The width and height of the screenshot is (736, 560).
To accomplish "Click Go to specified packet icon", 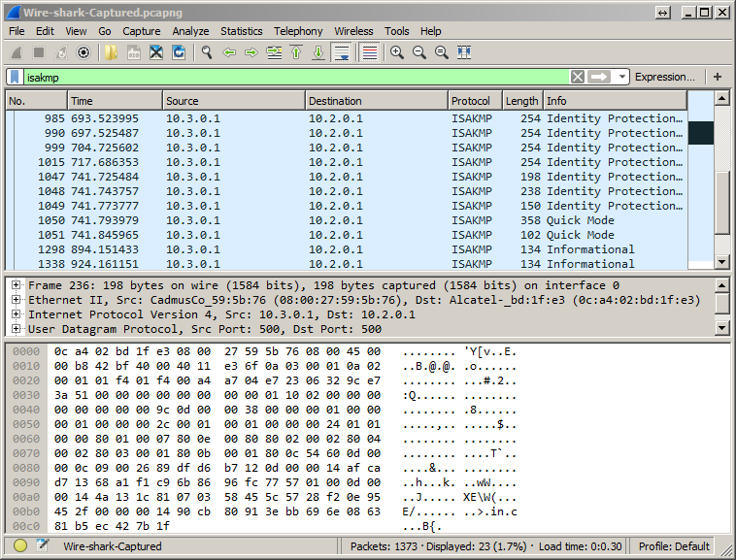I will pos(274,52).
